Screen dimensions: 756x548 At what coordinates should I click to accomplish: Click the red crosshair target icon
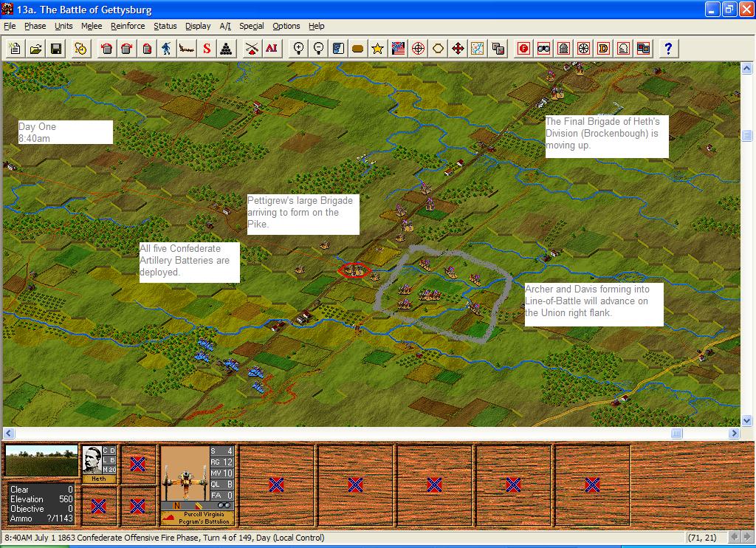coord(418,48)
